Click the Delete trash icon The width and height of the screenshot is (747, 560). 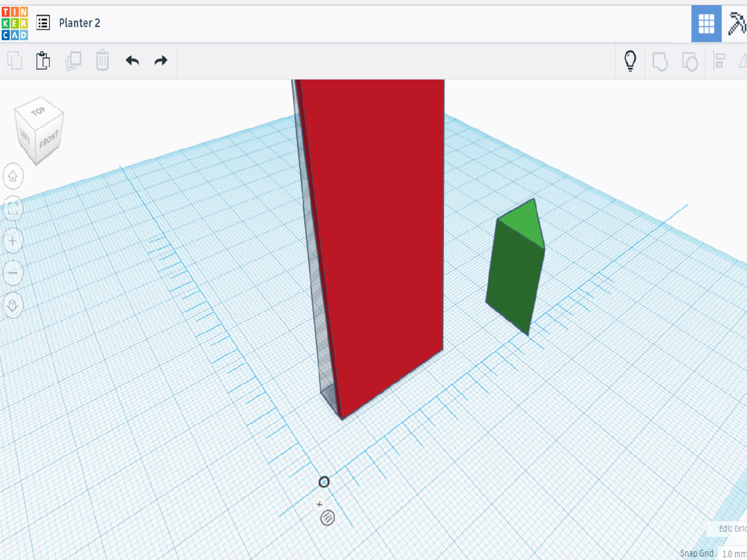coord(102,60)
